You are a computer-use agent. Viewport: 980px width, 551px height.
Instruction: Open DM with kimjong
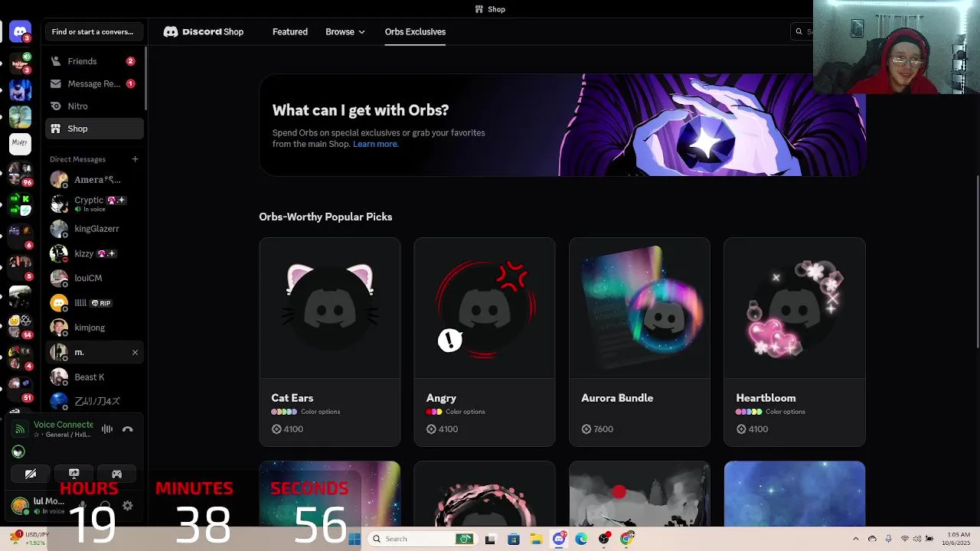(x=94, y=328)
